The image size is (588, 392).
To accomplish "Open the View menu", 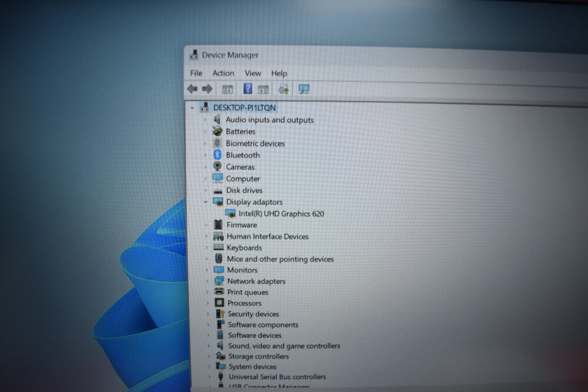I will 253,73.
